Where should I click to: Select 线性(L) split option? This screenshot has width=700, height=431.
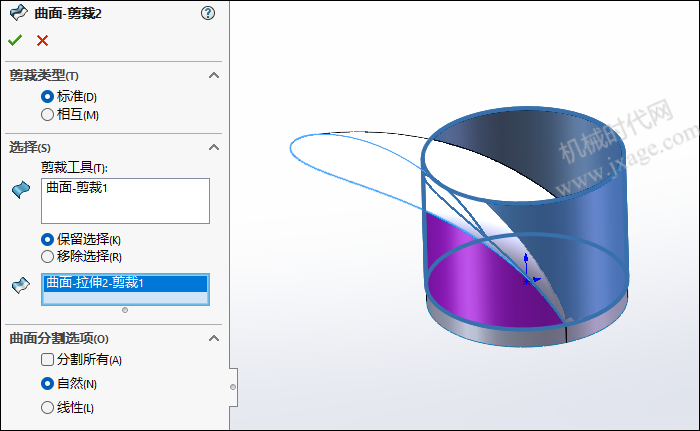coord(47,408)
